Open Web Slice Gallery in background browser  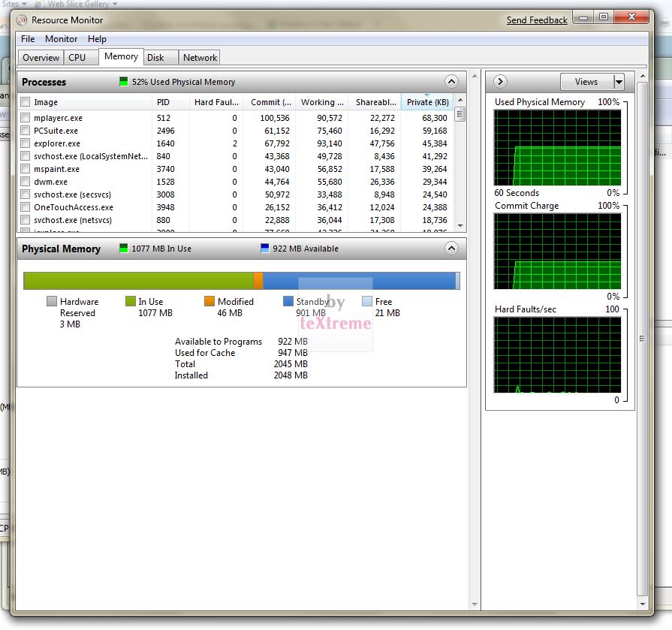pyautogui.click(x=78, y=4)
